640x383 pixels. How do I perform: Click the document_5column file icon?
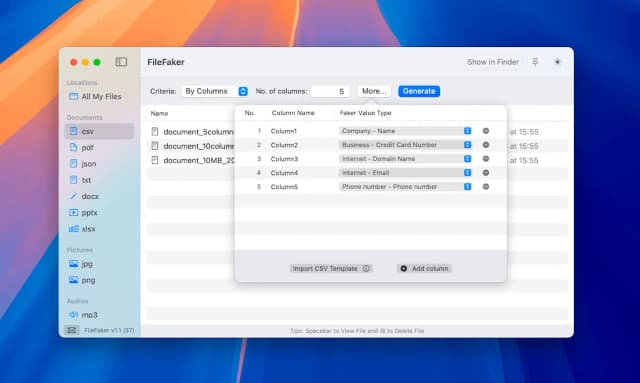pos(155,131)
